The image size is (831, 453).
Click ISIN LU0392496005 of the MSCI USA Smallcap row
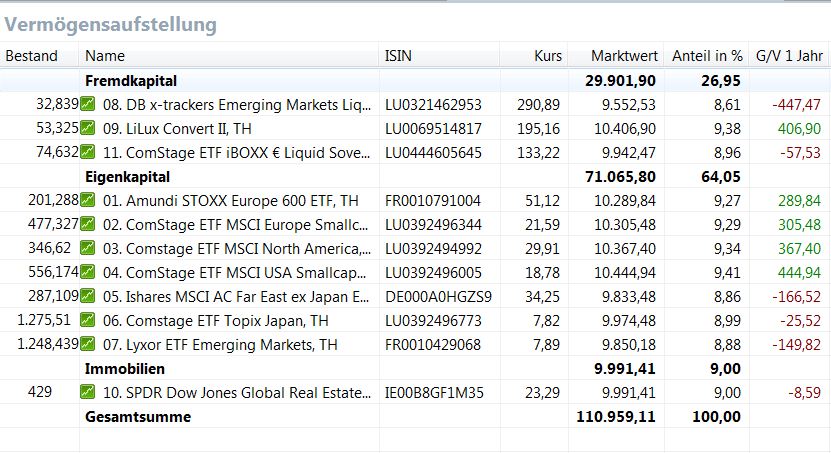[433, 272]
